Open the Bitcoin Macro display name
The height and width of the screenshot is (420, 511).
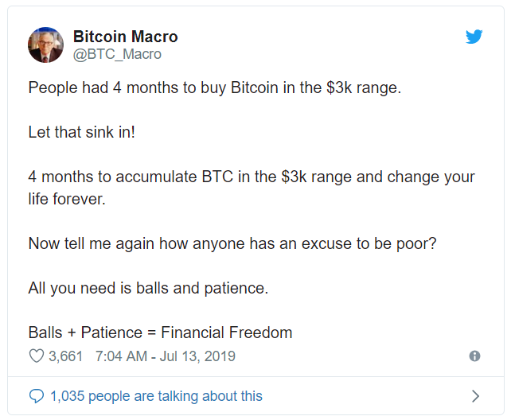point(126,37)
